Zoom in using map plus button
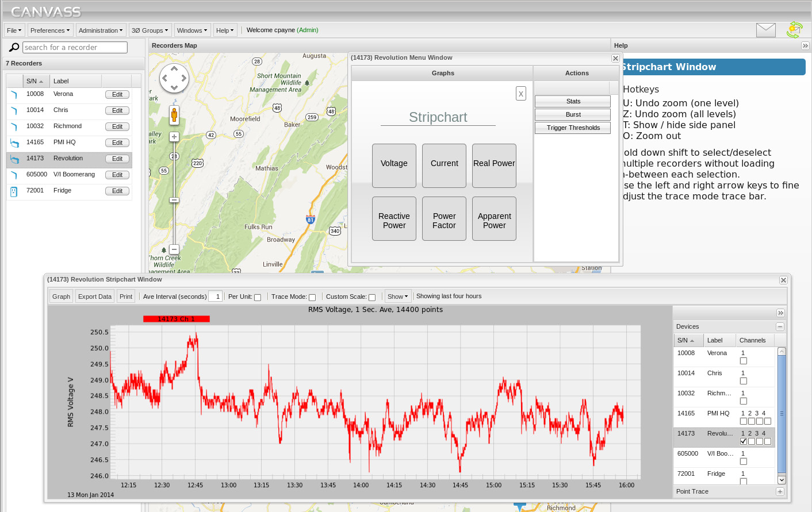Screen dimensions: 812x512 174,137
